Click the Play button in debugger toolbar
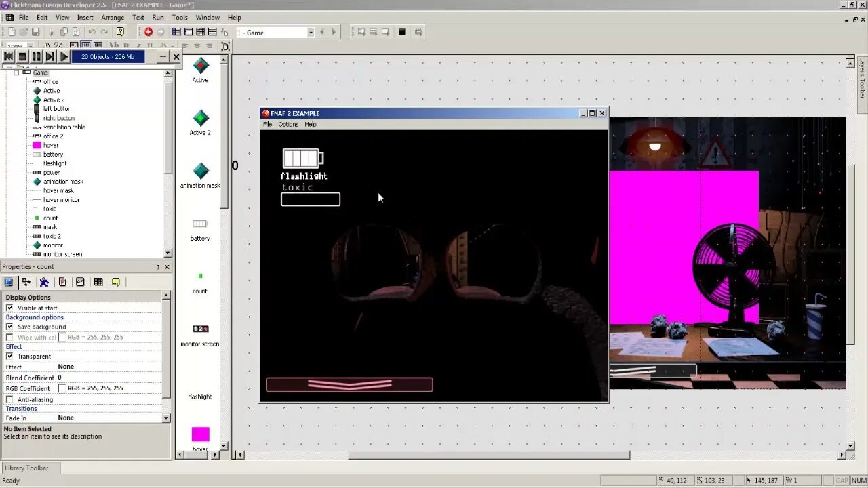Screen dimensions: 868x488 click(x=64, y=57)
